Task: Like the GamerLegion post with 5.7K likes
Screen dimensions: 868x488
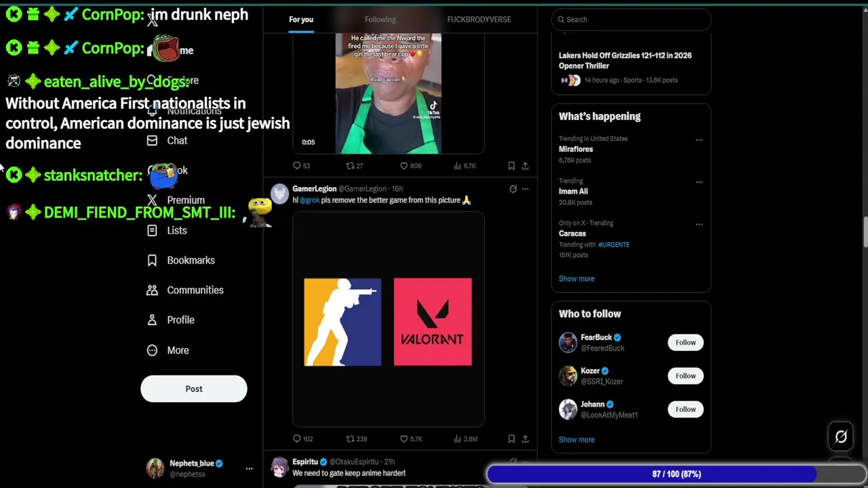Action: coord(411,439)
